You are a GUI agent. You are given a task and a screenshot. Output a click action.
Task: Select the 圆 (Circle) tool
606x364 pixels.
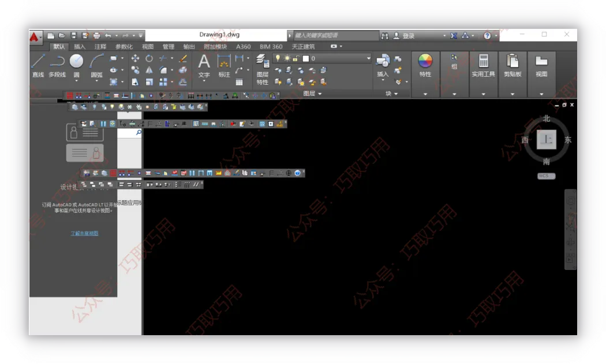(77, 66)
